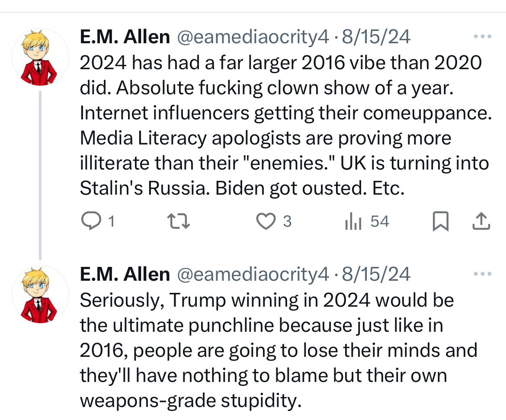Click the reply count number 1
Viewport: 506px width, 420px height.
(x=111, y=222)
